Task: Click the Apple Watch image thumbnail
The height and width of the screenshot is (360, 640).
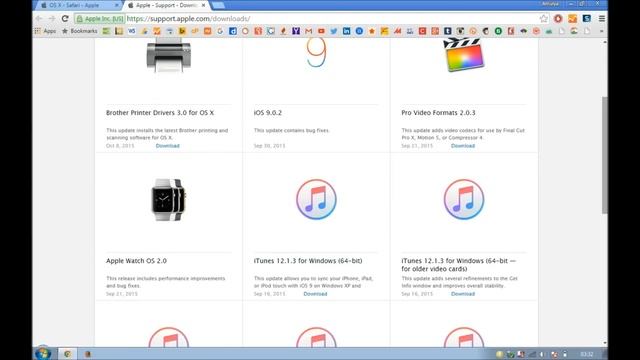Action: click(x=169, y=200)
